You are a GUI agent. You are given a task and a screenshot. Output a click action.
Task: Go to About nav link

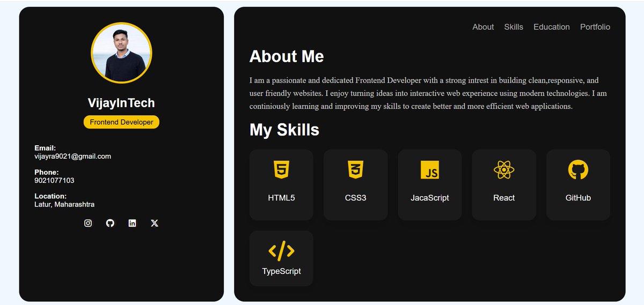[483, 27]
